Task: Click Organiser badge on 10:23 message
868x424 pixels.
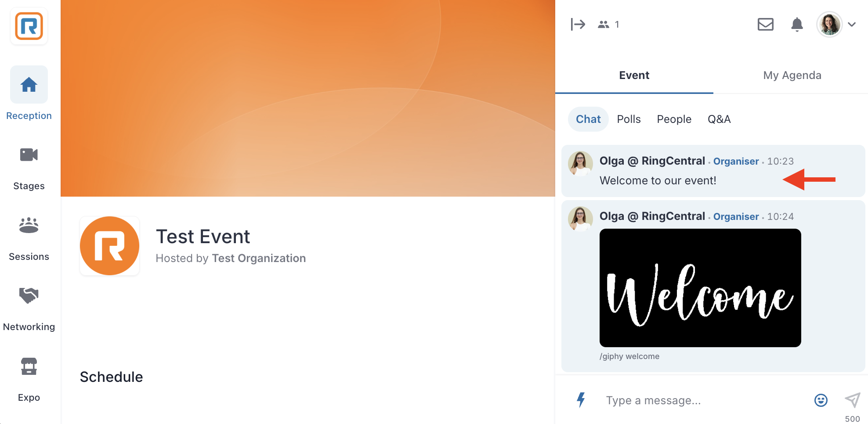Action: (x=736, y=162)
